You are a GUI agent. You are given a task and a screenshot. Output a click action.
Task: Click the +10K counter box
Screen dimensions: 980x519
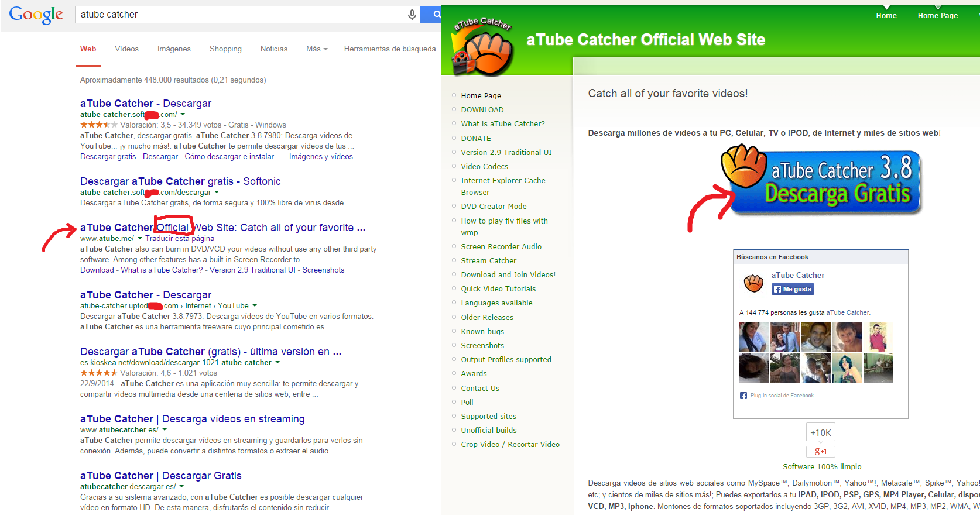pyautogui.click(x=821, y=432)
